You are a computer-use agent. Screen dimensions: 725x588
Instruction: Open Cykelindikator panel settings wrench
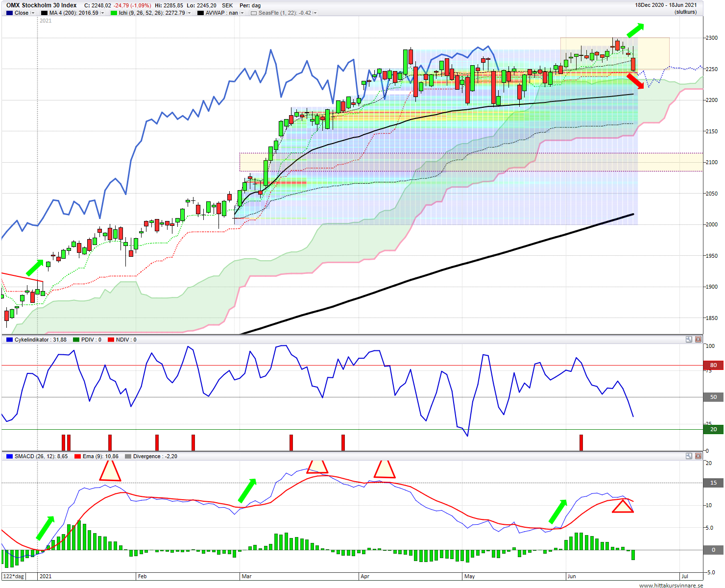pos(689,339)
